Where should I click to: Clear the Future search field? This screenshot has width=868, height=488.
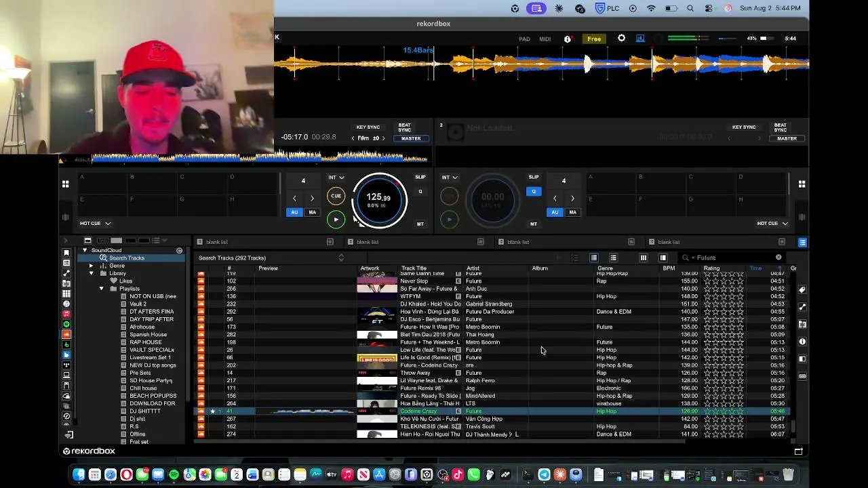point(778,258)
